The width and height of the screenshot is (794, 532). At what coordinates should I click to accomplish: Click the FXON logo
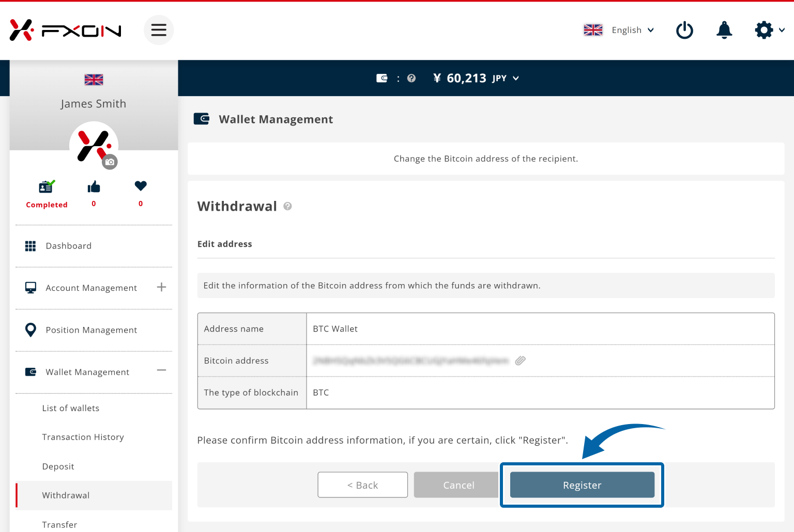tap(65, 30)
